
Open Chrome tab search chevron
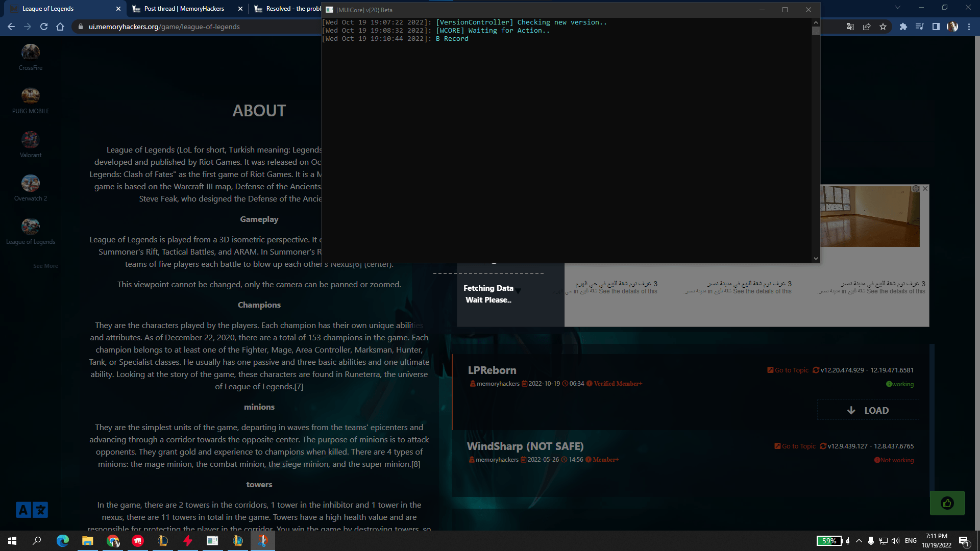(x=898, y=8)
